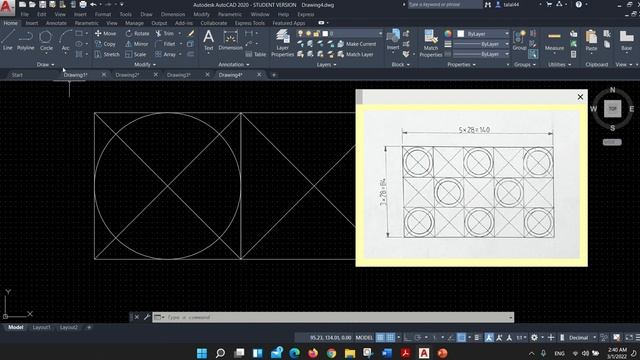Toggle snap mode in status bar
The height and width of the screenshot is (360, 640).
(390, 338)
